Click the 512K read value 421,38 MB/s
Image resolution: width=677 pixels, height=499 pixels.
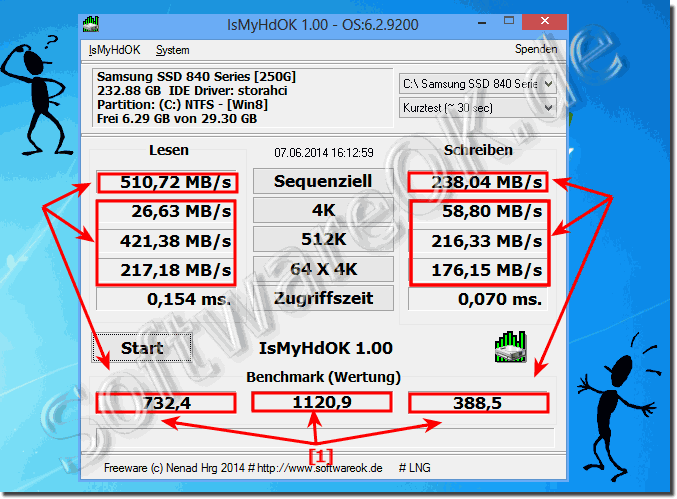pyautogui.click(x=167, y=241)
